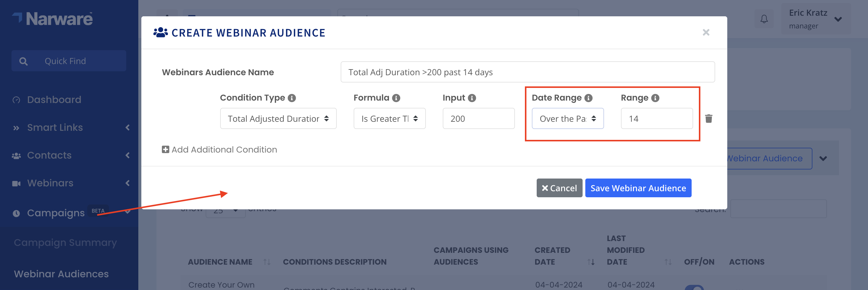The image size is (868, 290).
Task: Close the Create Webinar Audience dialog
Action: 706,32
